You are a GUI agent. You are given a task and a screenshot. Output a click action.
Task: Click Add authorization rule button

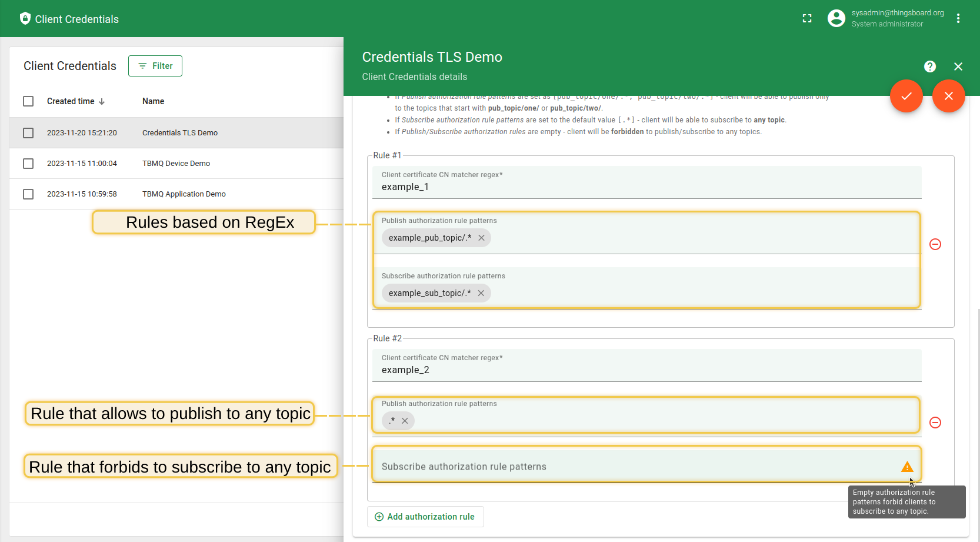tap(425, 517)
